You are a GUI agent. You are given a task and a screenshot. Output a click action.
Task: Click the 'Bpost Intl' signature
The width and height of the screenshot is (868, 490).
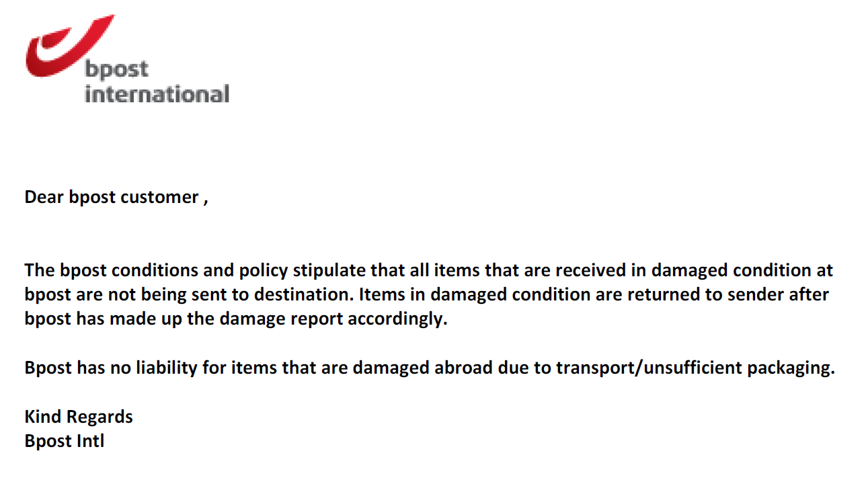coord(65,442)
